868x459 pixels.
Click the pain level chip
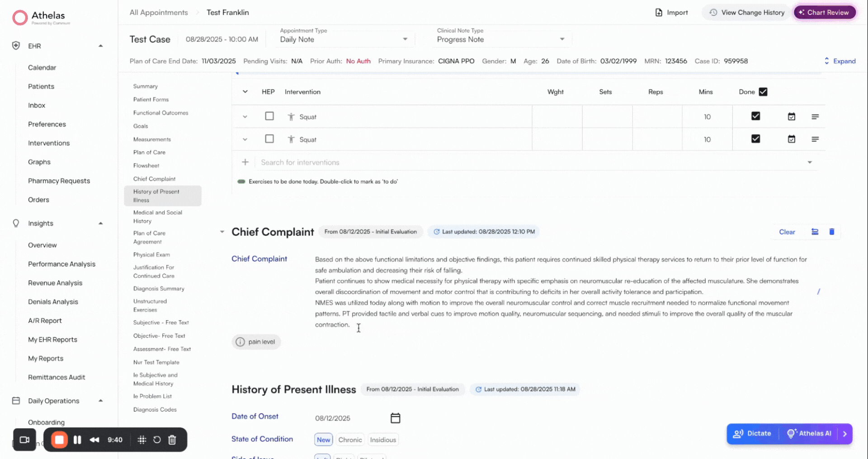[256, 342]
